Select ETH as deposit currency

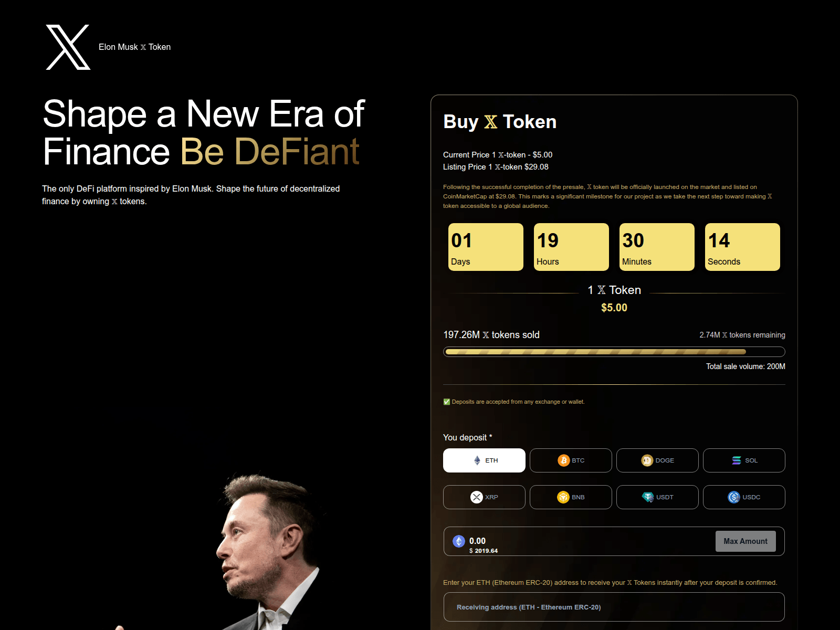pyautogui.click(x=484, y=460)
